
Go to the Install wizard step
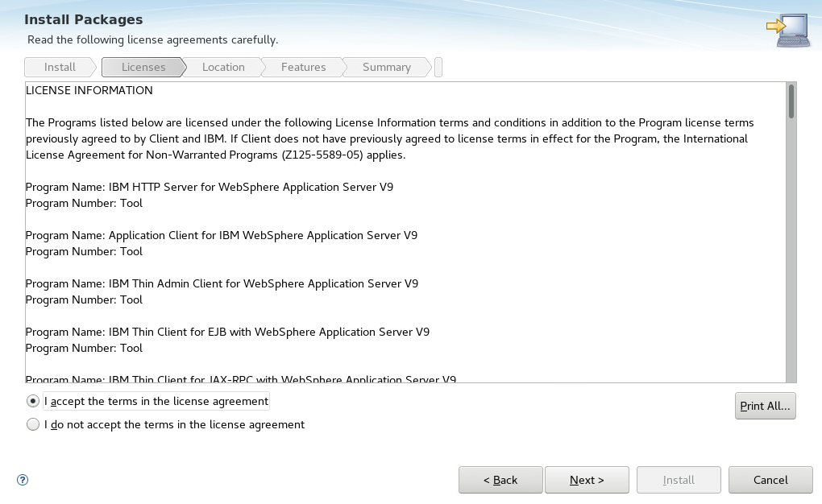click(60, 67)
